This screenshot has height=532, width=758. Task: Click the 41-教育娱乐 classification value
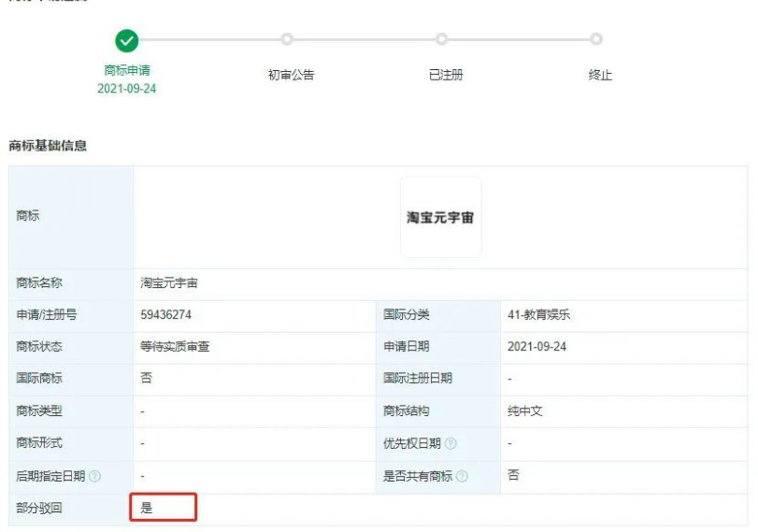coord(538,315)
